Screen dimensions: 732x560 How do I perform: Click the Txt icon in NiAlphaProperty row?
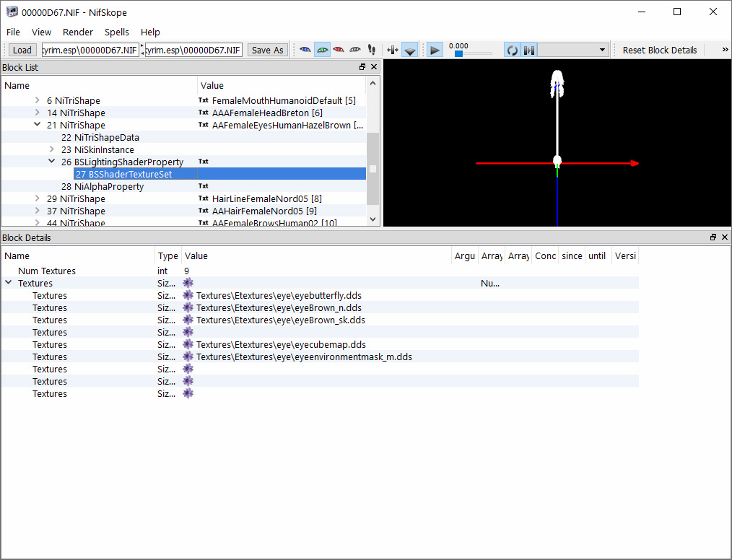tap(203, 185)
